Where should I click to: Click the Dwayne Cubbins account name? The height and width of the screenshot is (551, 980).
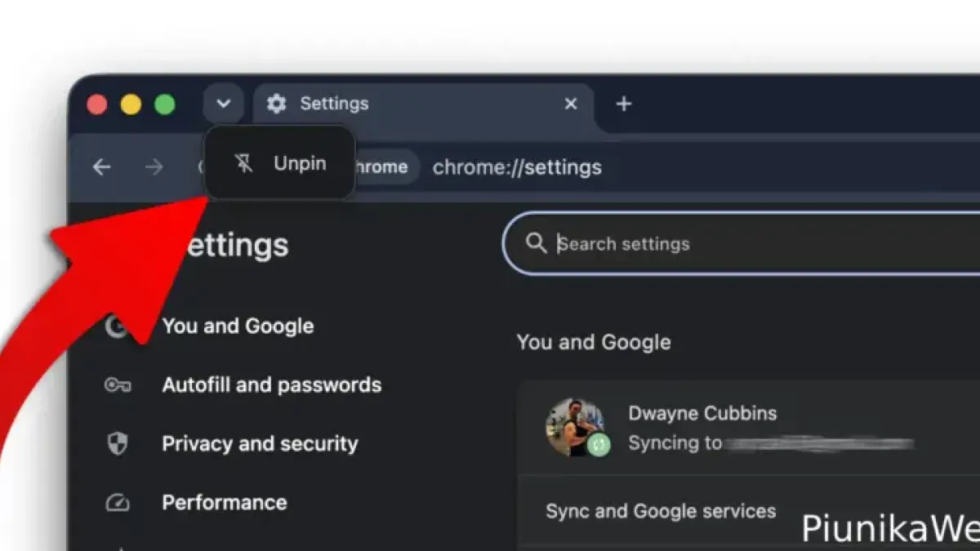pos(702,413)
